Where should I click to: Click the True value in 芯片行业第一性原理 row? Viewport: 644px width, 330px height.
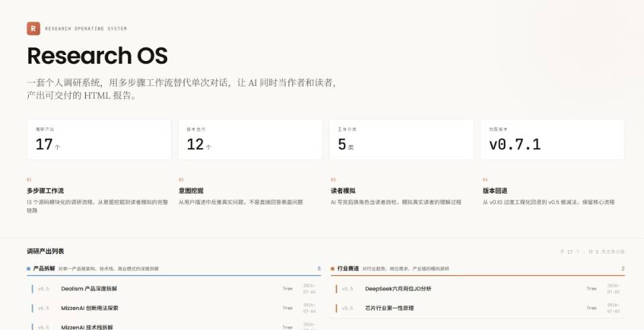point(592,308)
